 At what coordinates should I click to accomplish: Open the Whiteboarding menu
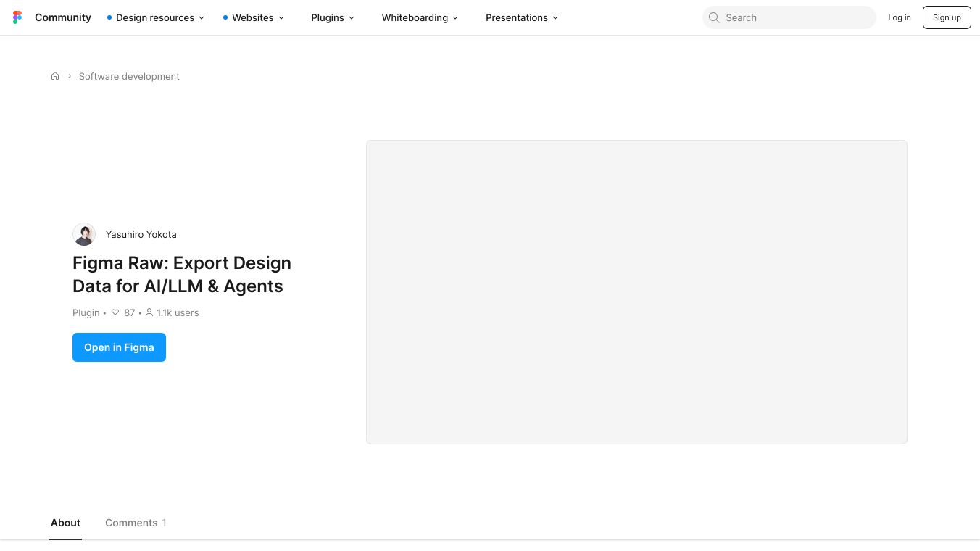click(x=420, y=17)
